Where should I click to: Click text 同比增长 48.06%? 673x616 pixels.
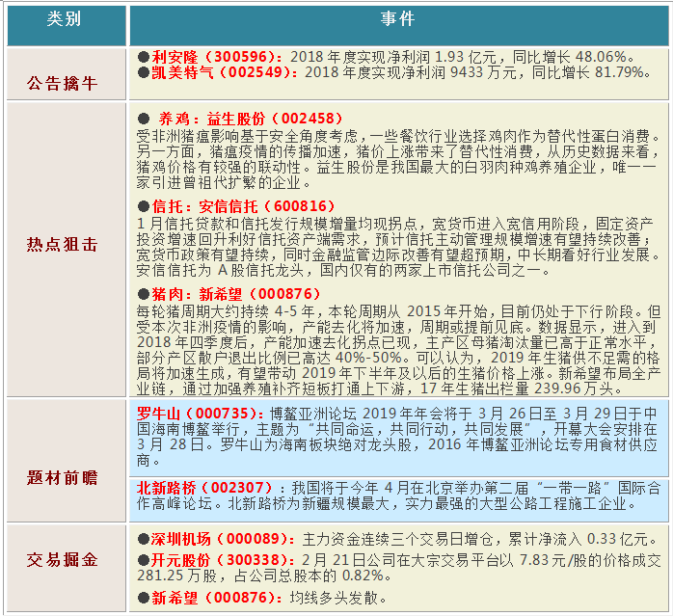point(570,57)
